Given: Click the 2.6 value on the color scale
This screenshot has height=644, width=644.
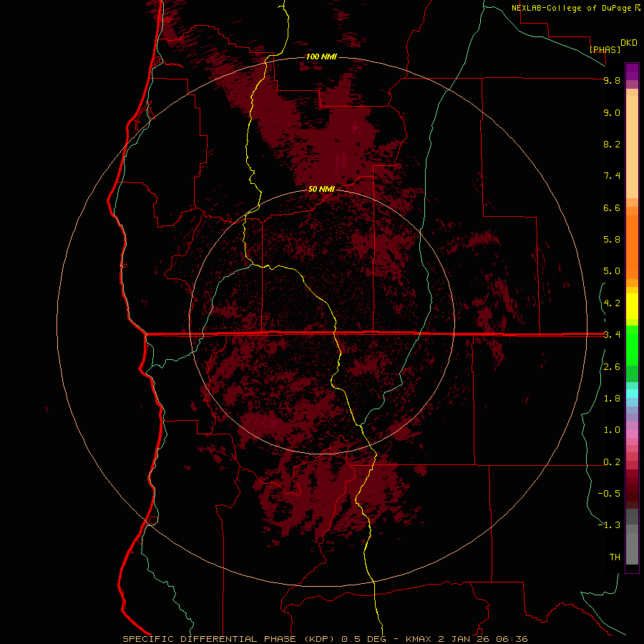Looking at the screenshot, I should click(612, 367).
